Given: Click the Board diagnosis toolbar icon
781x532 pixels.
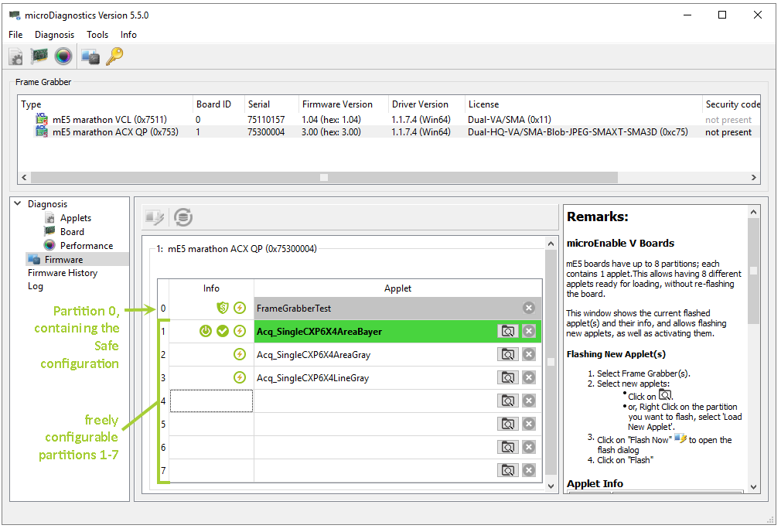Looking at the screenshot, I should (39, 56).
